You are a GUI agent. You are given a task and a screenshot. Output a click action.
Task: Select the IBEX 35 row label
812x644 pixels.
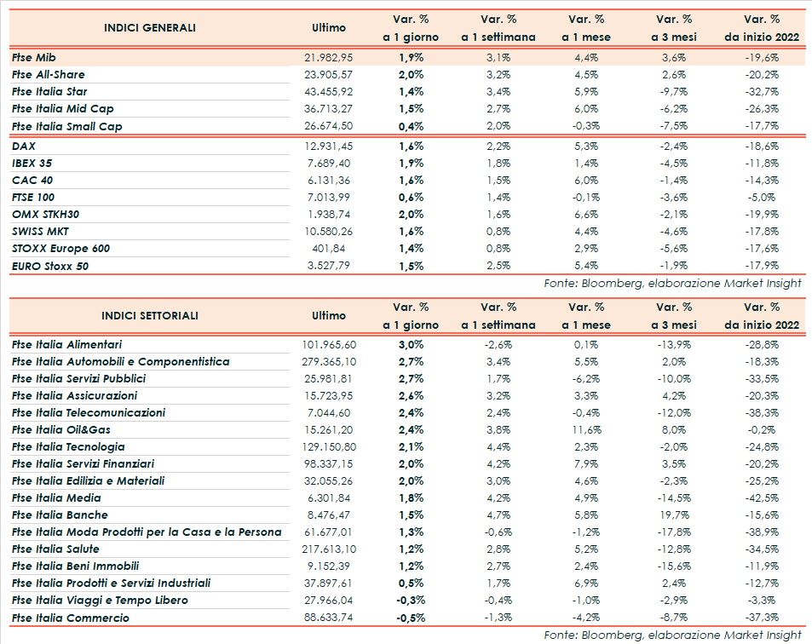point(32,163)
